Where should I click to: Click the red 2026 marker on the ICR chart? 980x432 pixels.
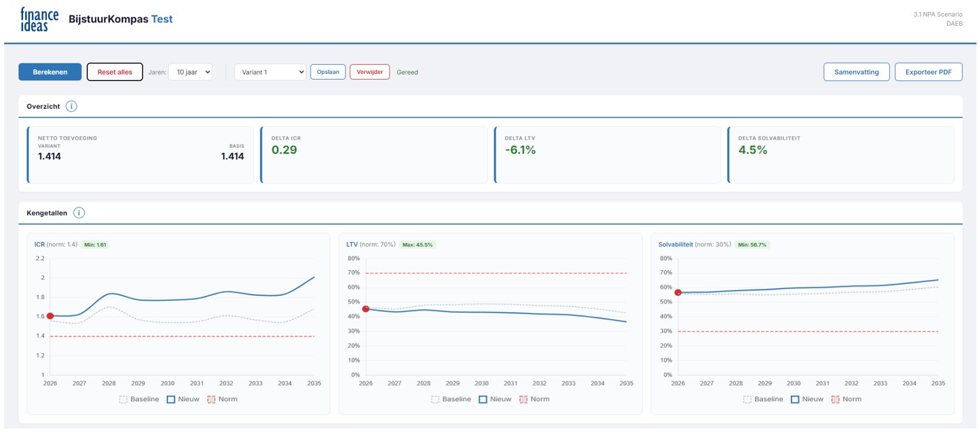[50, 316]
